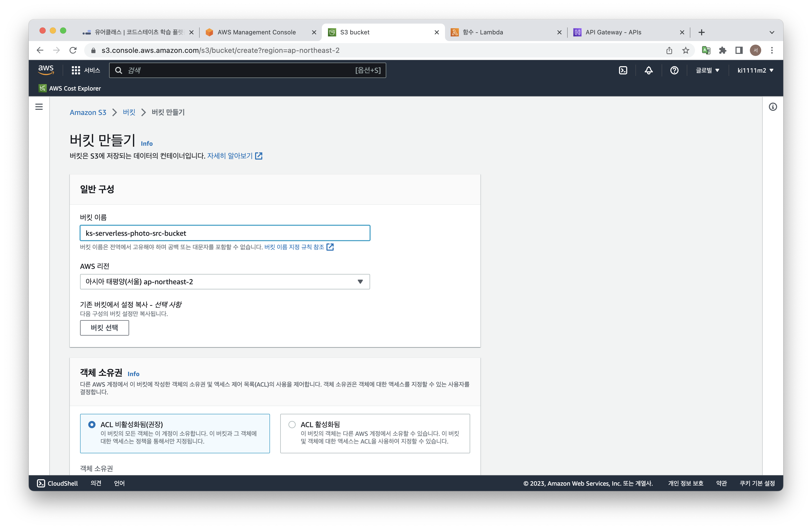Close the 함수 - Lambda tab
This screenshot has width=812, height=529.
coord(559,32)
